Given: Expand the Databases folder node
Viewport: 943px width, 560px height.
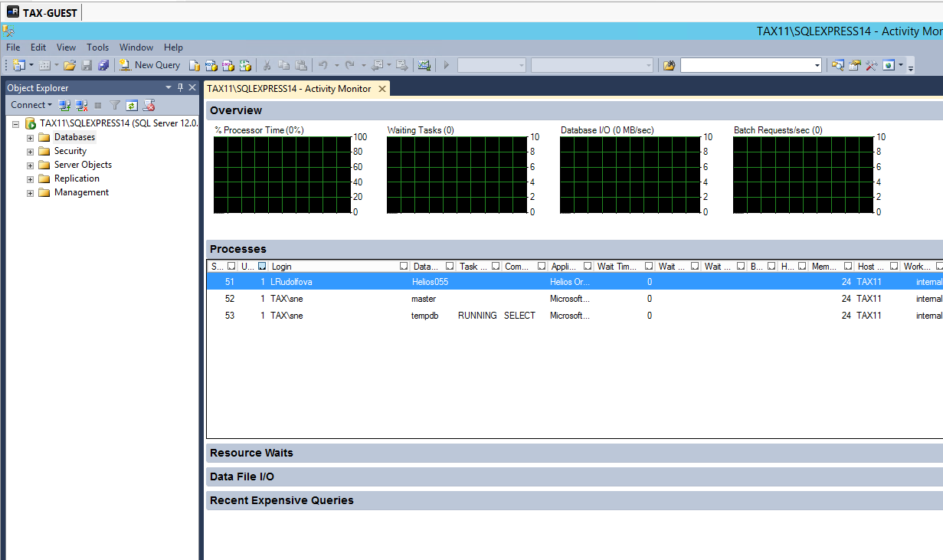Looking at the screenshot, I should (x=31, y=138).
